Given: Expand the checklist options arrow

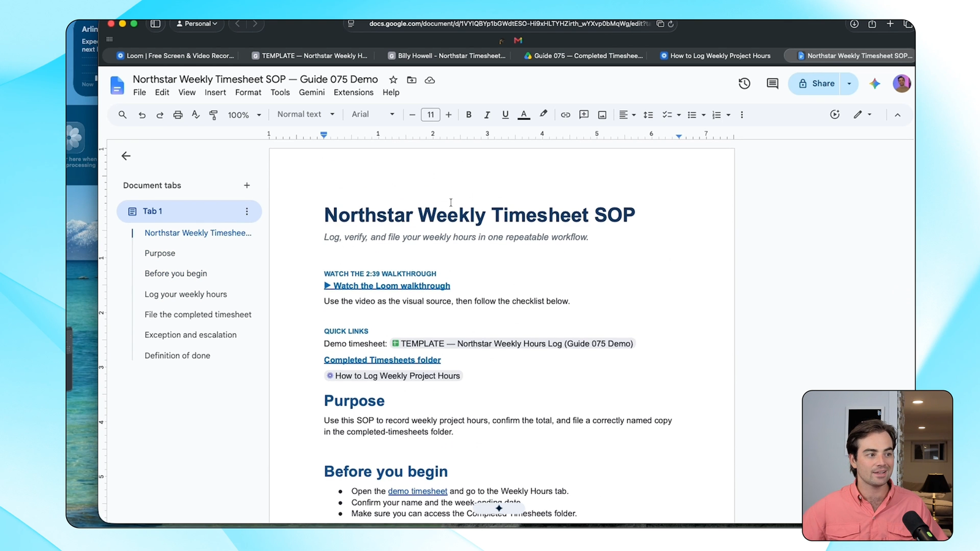Looking at the screenshot, I should click(x=679, y=115).
